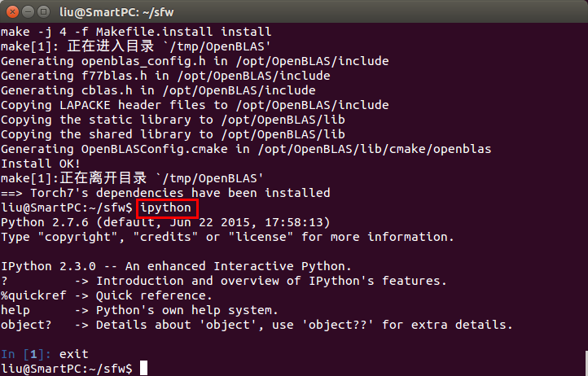
Task: Click the 'object?' help entry
Action: click(26, 325)
